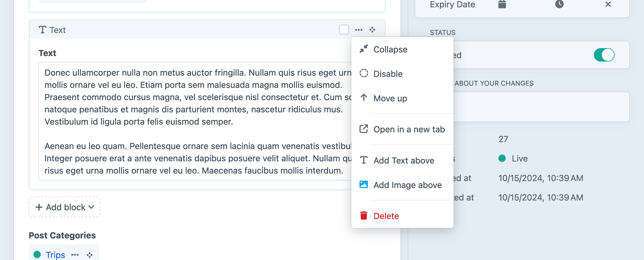Select the trash icon next to Delete
Image resolution: width=644 pixels, height=260 pixels.
point(364,216)
